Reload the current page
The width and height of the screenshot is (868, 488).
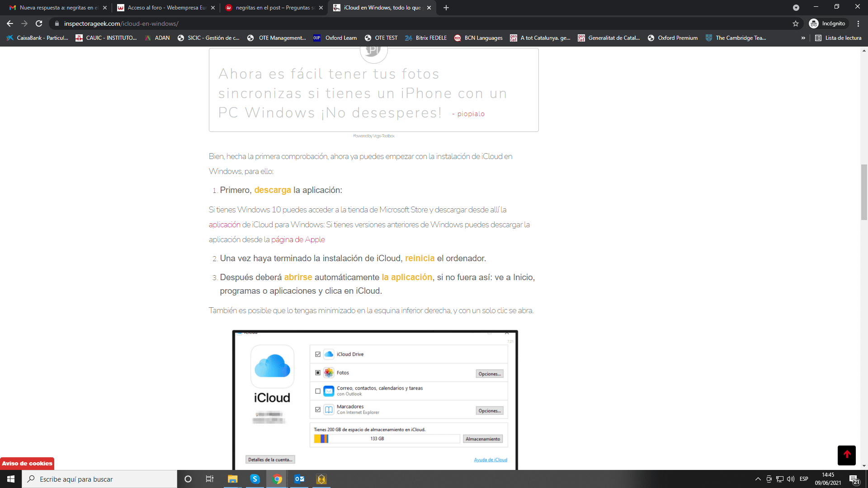click(39, 23)
